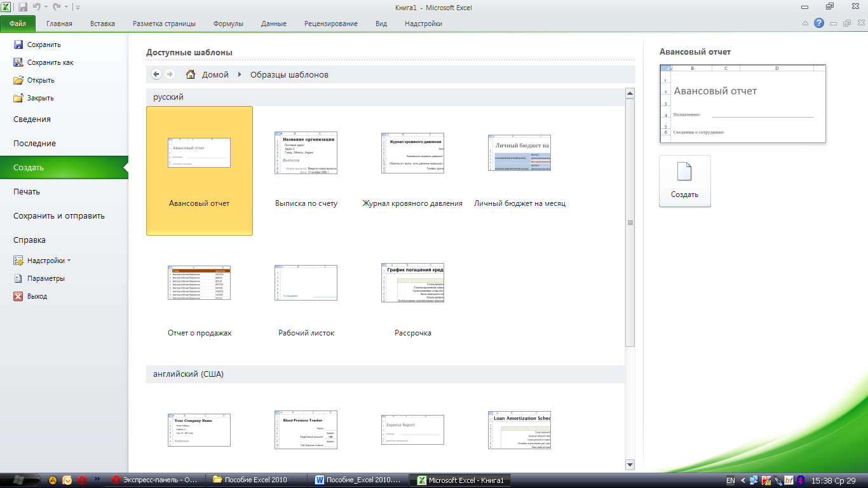Expand the Undo history dropdown arrow

[x=46, y=8]
